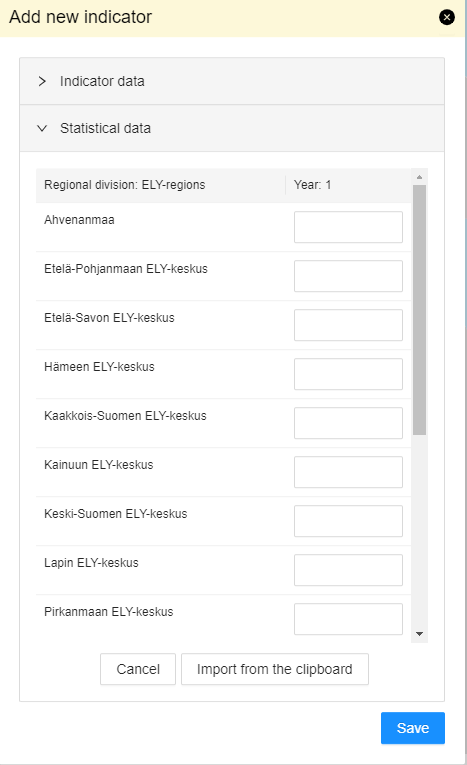The image size is (467, 765).
Task: Click the Cancel button
Action: point(138,669)
